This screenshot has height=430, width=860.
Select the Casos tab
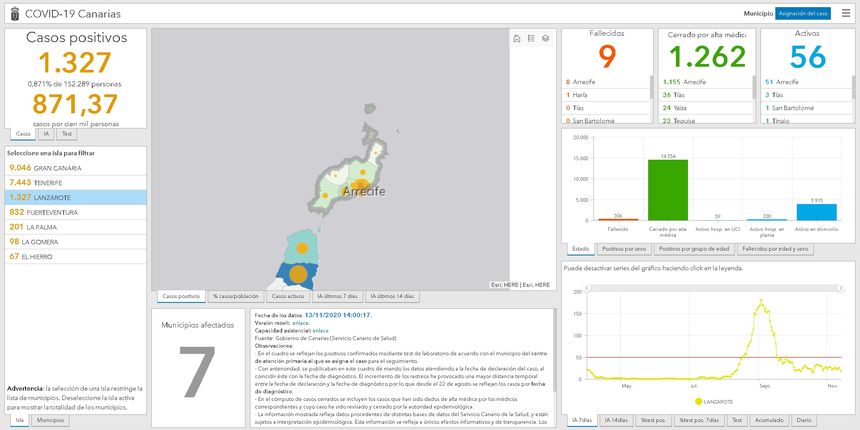pos(23,134)
